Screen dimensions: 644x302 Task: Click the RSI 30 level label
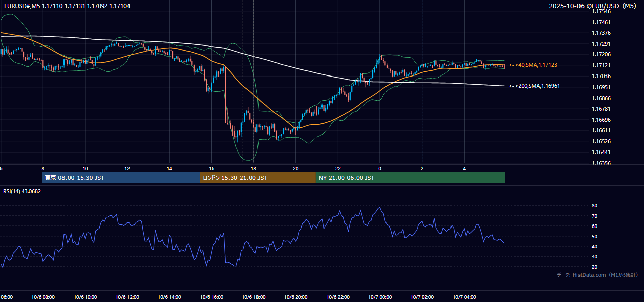pyautogui.click(x=595, y=257)
